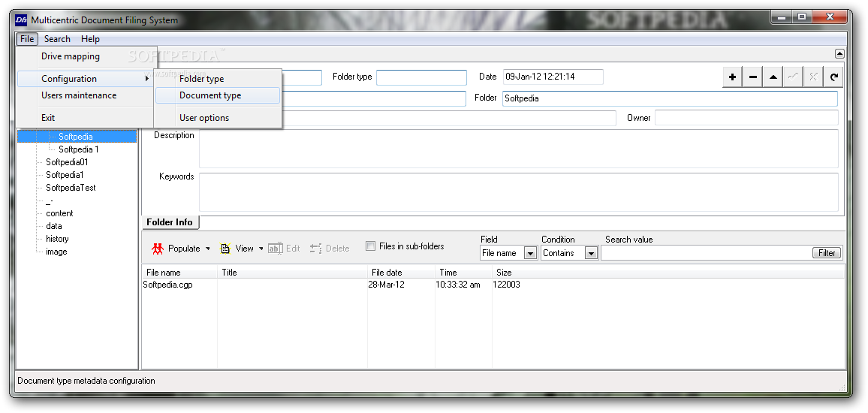
Task: Click the minus delete record button
Action: click(x=753, y=77)
